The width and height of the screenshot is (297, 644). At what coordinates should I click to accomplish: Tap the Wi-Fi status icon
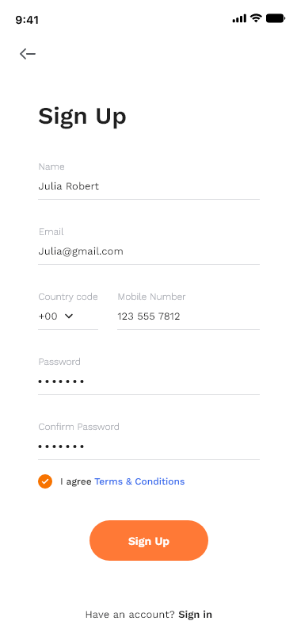point(257,18)
